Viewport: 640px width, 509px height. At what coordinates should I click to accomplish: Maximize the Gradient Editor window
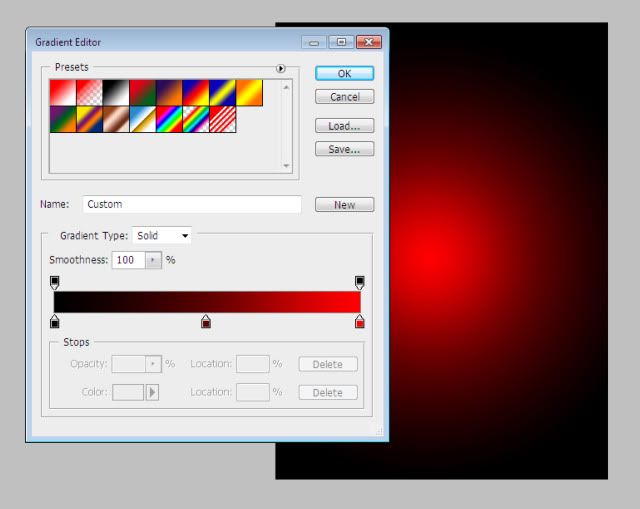tap(341, 42)
